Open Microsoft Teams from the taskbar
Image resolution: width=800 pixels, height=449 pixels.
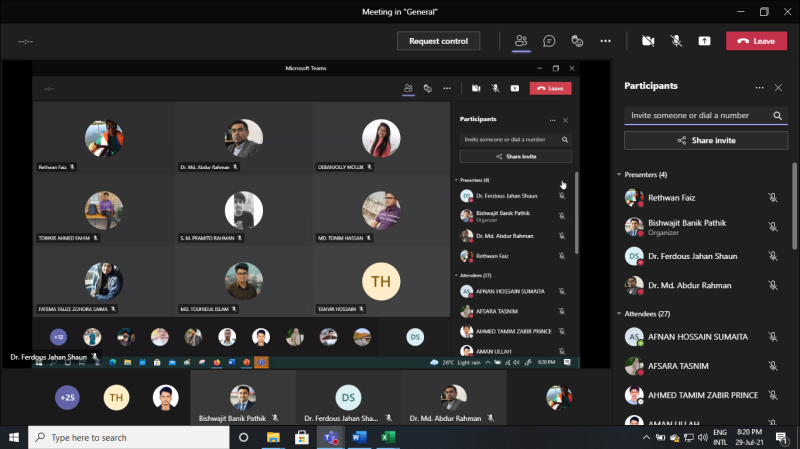pos(329,437)
